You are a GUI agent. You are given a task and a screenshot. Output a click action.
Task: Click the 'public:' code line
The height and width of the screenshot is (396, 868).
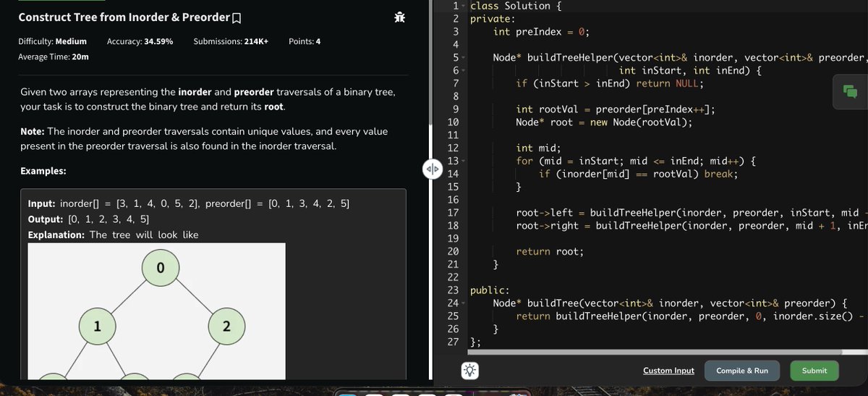490,290
